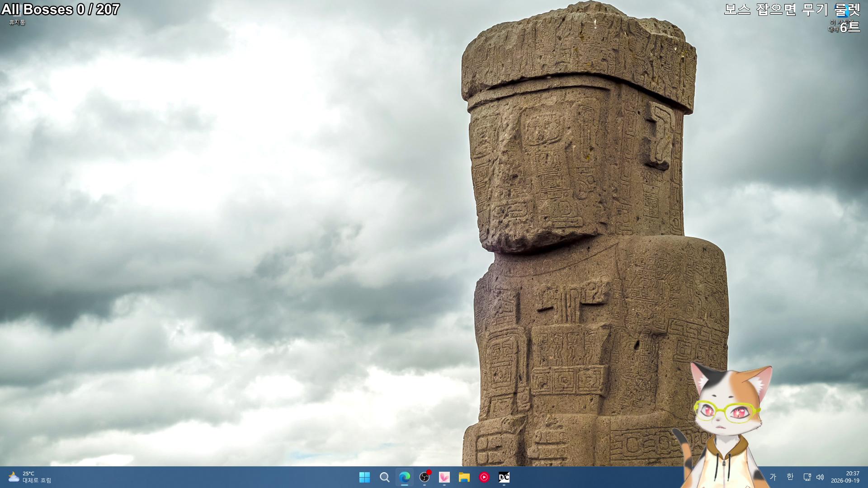Open the network status tray icon
Viewport: 868px width, 488px height.
(x=807, y=477)
